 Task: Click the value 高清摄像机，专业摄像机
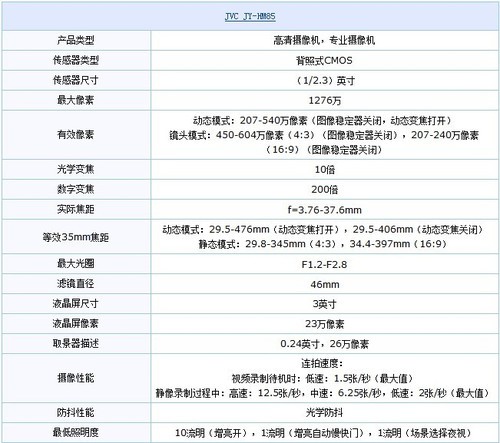324,40
